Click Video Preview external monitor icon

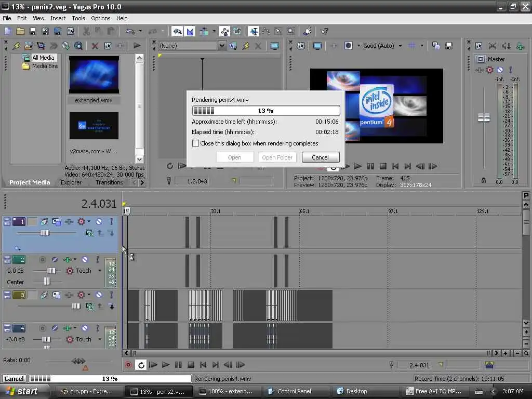coord(317,46)
